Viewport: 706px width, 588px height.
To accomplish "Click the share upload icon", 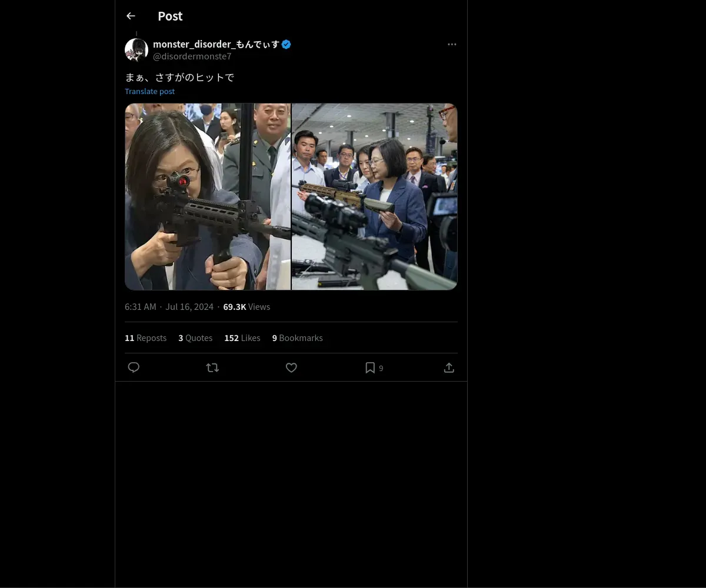I will coord(449,367).
